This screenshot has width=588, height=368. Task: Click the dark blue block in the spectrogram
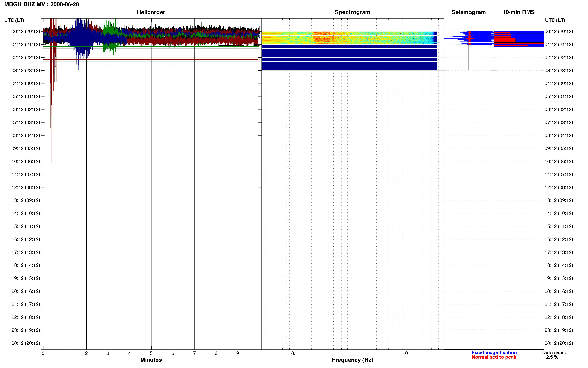tap(349, 58)
